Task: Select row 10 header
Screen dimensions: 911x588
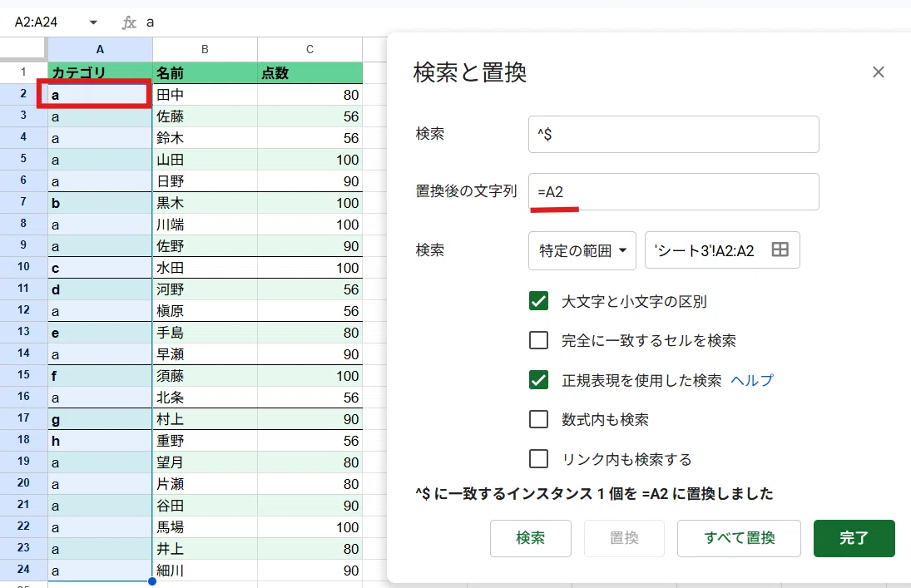Action: click(x=23, y=267)
